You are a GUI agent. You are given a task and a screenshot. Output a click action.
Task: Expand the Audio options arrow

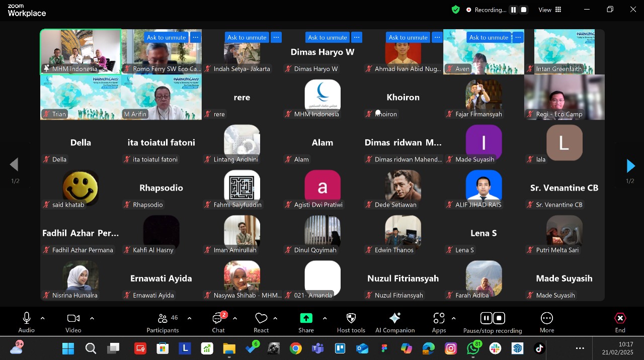coord(42,318)
